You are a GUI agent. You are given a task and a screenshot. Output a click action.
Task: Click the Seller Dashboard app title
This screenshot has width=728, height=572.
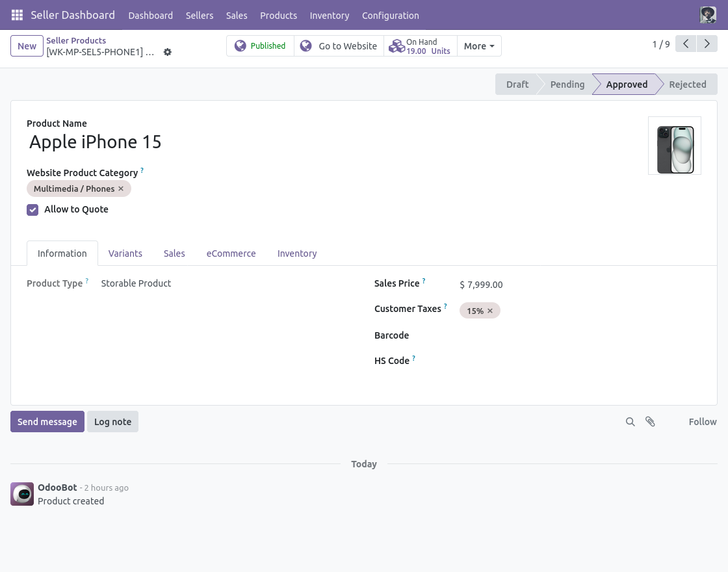point(73,15)
